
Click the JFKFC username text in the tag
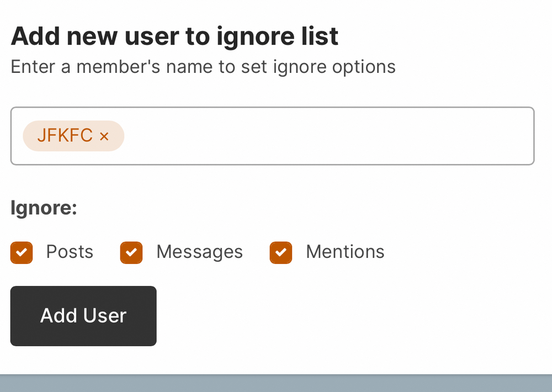click(x=65, y=136)
